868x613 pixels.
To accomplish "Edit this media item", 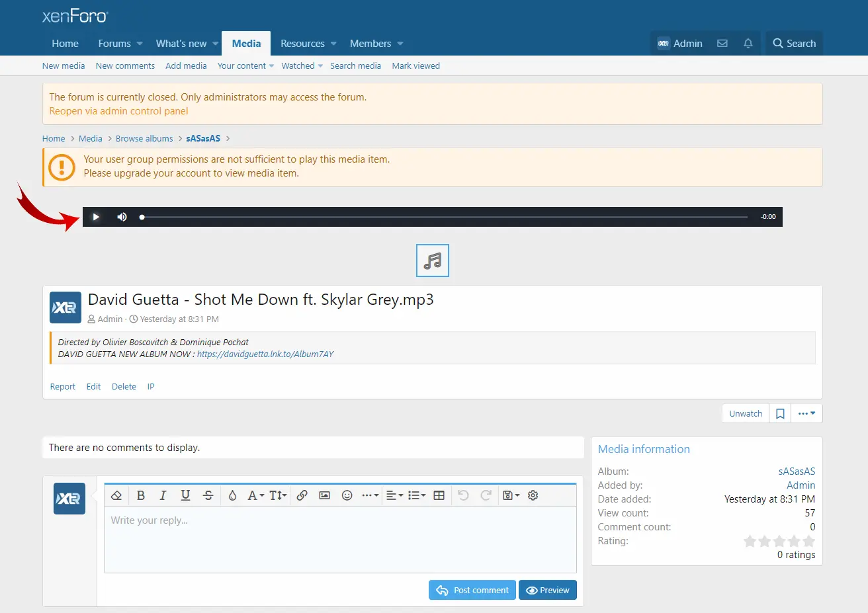I will [93, 387].
